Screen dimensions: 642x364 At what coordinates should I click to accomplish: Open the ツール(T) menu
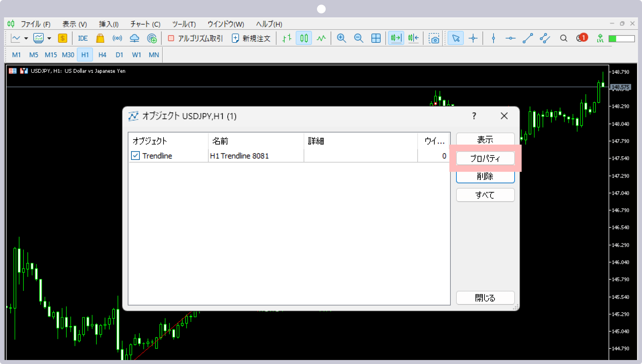[x=184, y=24]
